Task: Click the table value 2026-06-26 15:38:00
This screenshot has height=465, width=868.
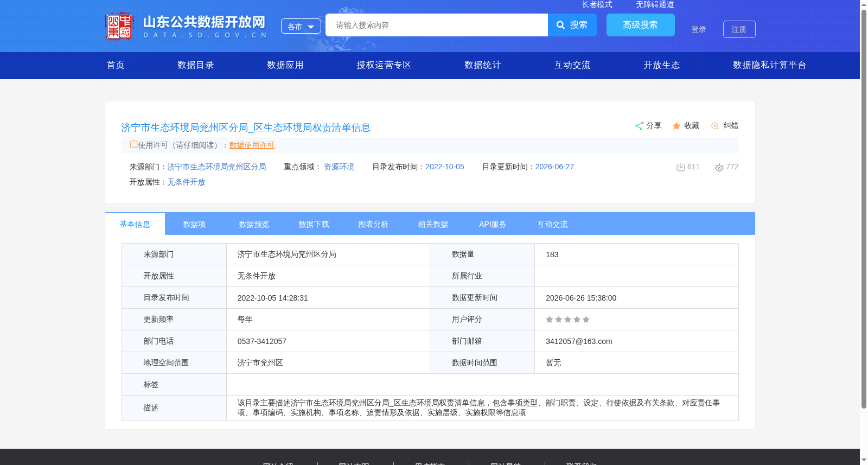Action: click(581, 298)
